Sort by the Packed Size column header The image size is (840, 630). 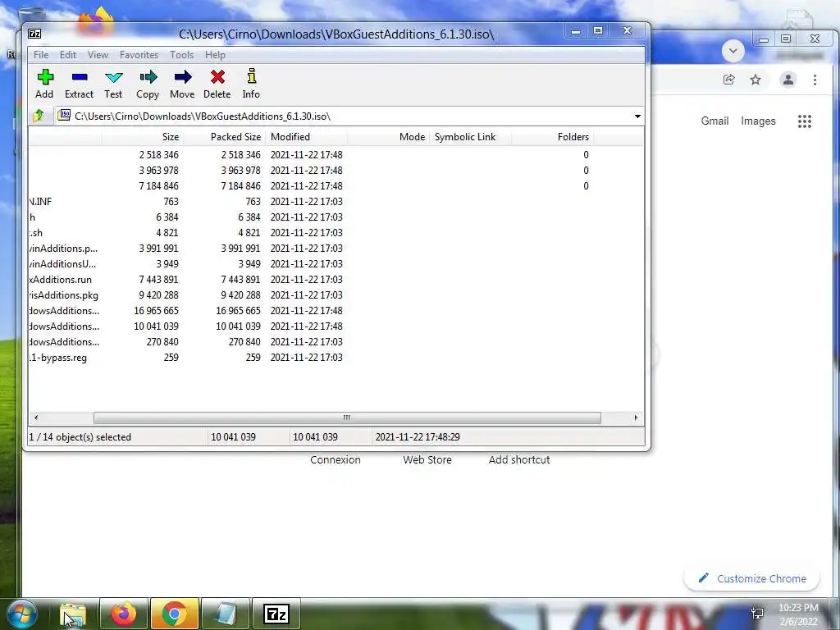224,137
